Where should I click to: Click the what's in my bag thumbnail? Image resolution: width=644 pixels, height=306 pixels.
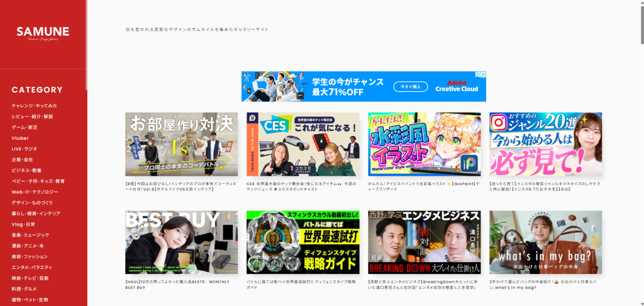545,242
